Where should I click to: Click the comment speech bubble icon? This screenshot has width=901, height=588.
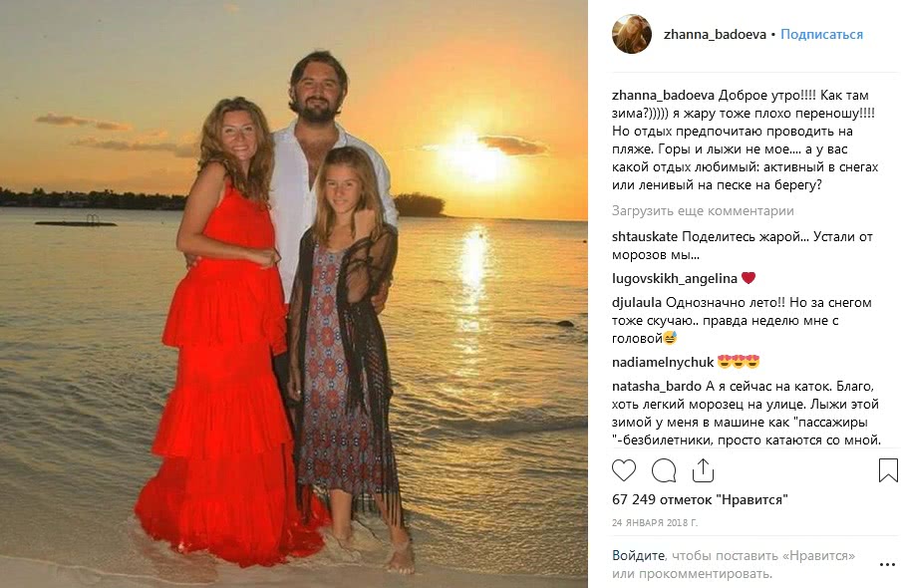coord(664,470)
